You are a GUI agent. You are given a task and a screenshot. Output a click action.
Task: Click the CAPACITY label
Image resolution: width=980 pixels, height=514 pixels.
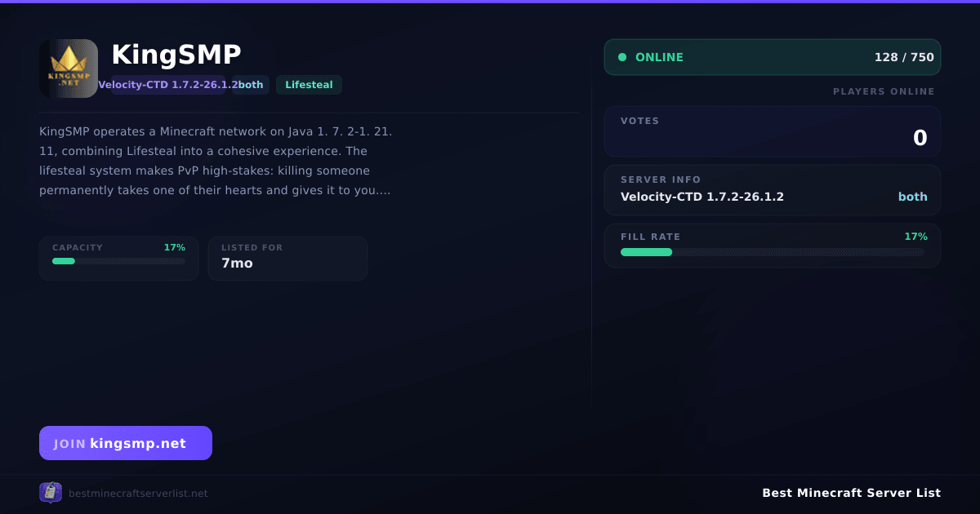78,247
